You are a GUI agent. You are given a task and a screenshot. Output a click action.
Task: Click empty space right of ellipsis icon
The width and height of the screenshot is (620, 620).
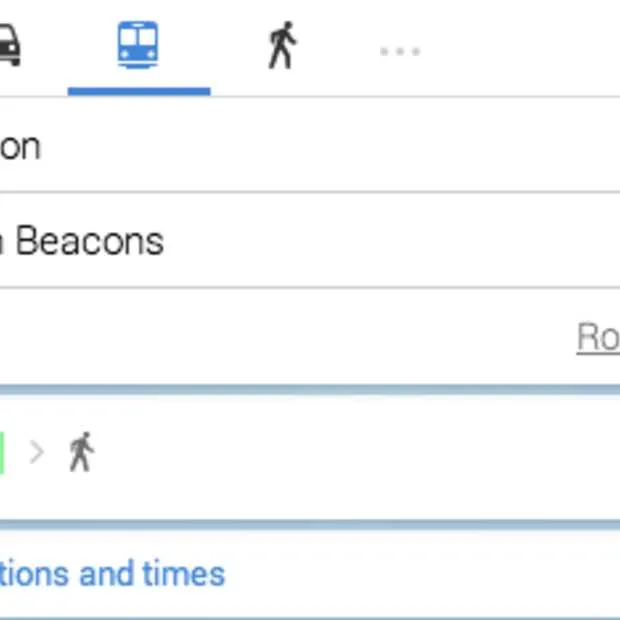520,50
